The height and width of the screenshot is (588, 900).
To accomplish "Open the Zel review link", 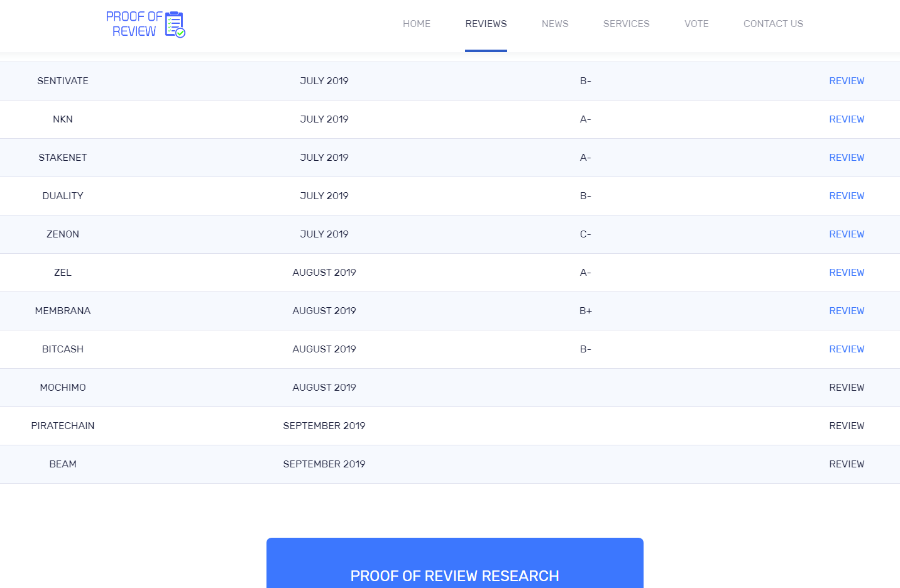I will (847, 273).
